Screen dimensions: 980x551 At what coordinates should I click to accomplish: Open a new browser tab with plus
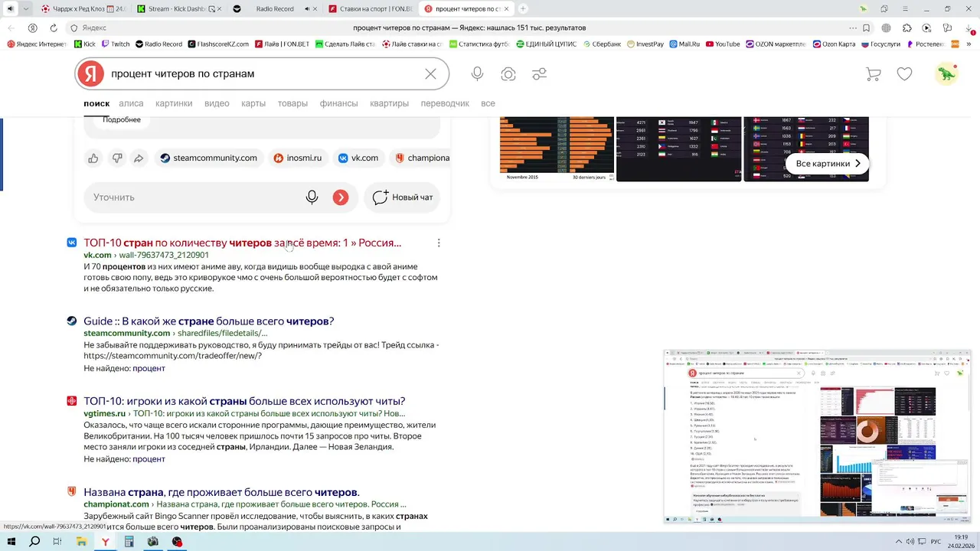pyautogui.click(x=523, y=9)
